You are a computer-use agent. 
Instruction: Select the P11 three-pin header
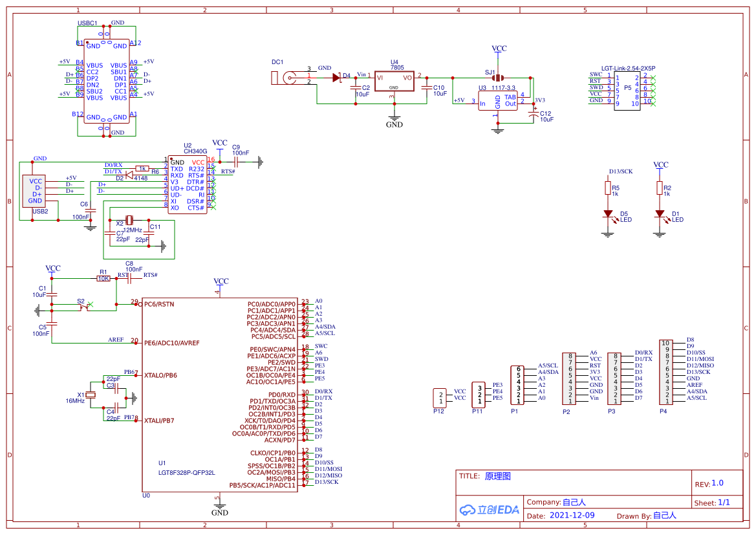[479, 395]
